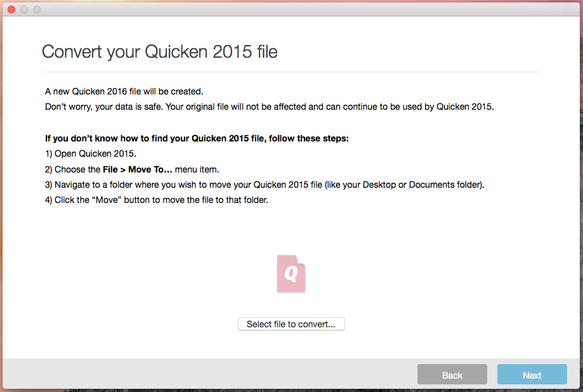Click the empty window title bar
The image size is (583, 392).
pos(292,10)
